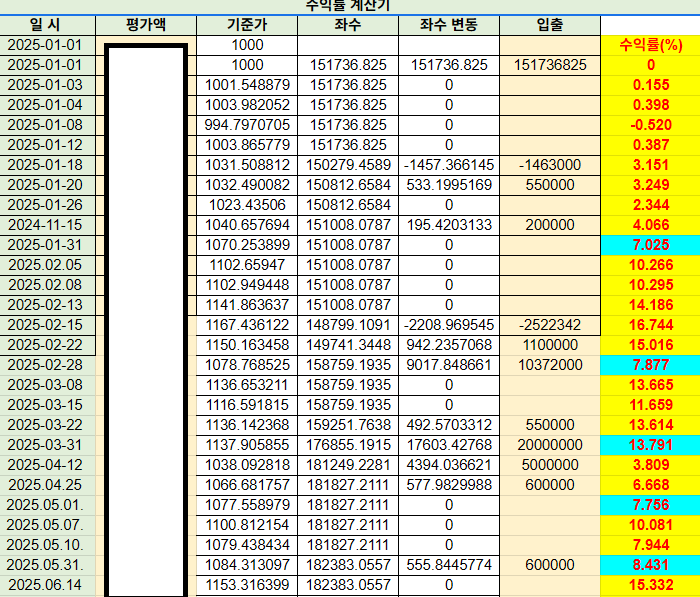Click the date cell 2025-01-08
The width and height of the screenshot is (700, 597).
[47, 125]
